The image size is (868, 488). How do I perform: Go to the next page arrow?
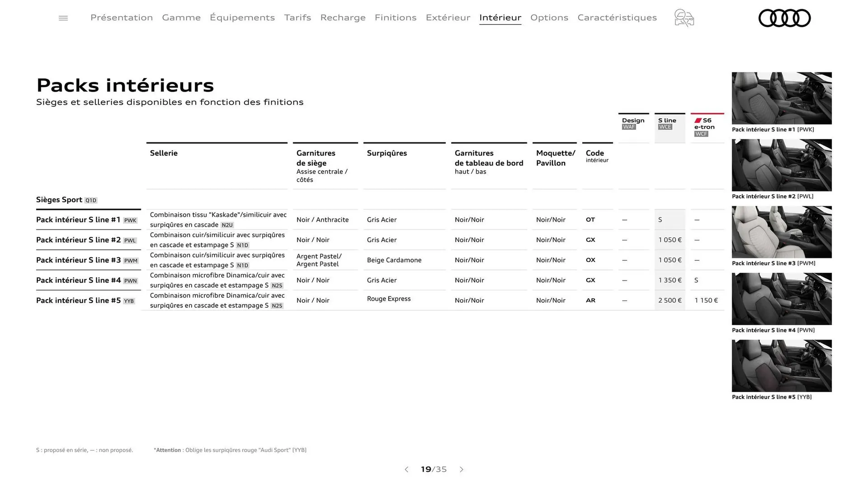(x=462, y=469)
